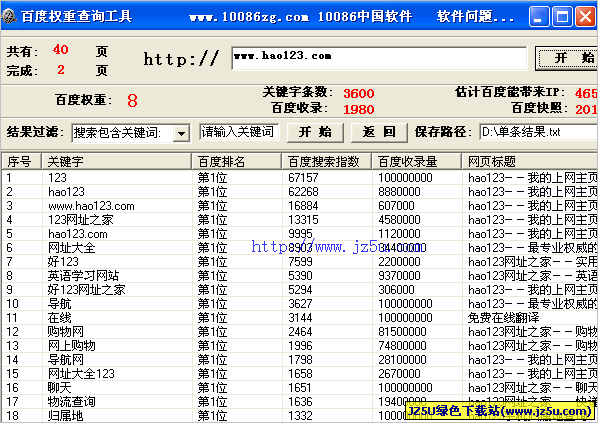Image resolution: width=598 pixels, height=423 pixels.
Task: Click the page title '免费在线翻译'
Action: (503, 318)
